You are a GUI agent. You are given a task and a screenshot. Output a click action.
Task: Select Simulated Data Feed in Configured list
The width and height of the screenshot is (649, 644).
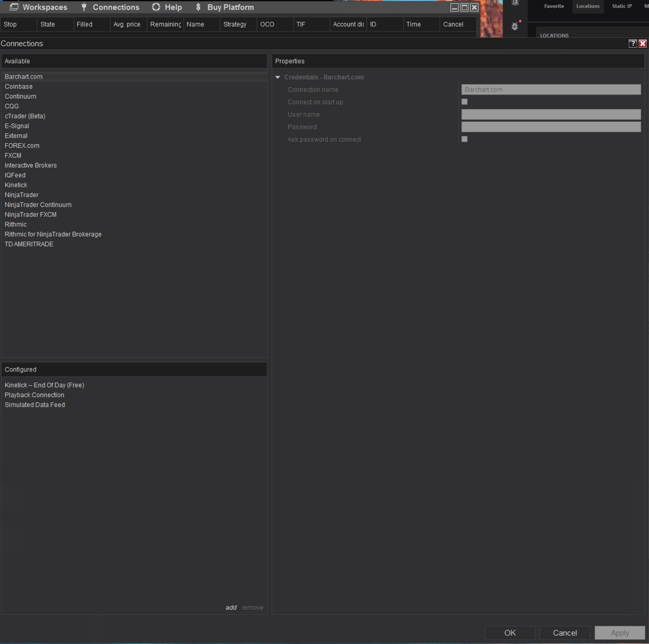click(x=134, y=405)
